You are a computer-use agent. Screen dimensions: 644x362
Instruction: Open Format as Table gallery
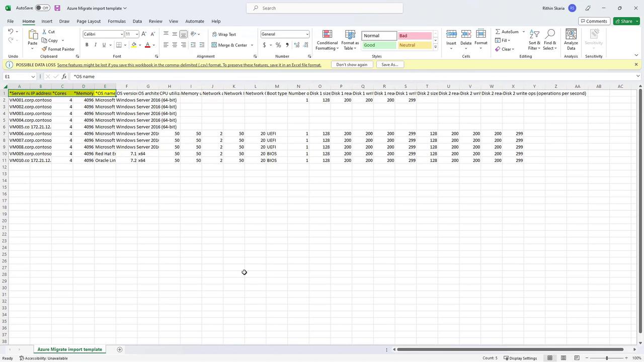click(350, 40)
